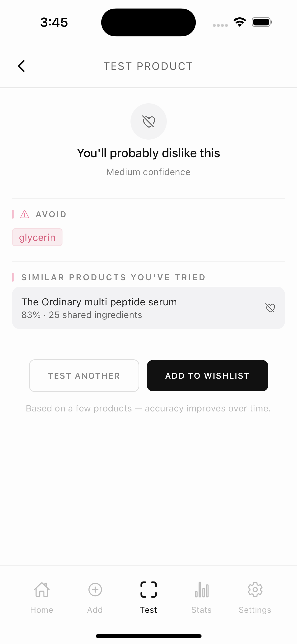Tap the Test scan-frame icon

pos(149,590)
